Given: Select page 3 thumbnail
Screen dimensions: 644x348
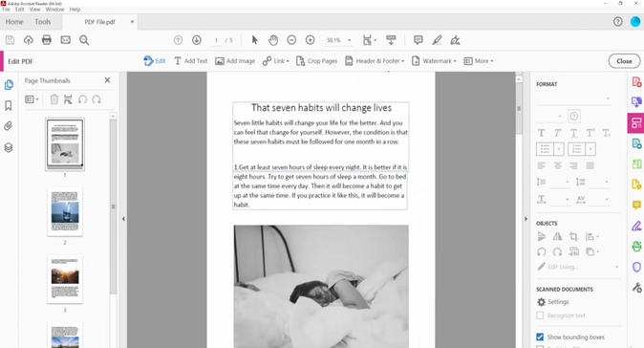Looking at the screenshot, I should (65, 279).
